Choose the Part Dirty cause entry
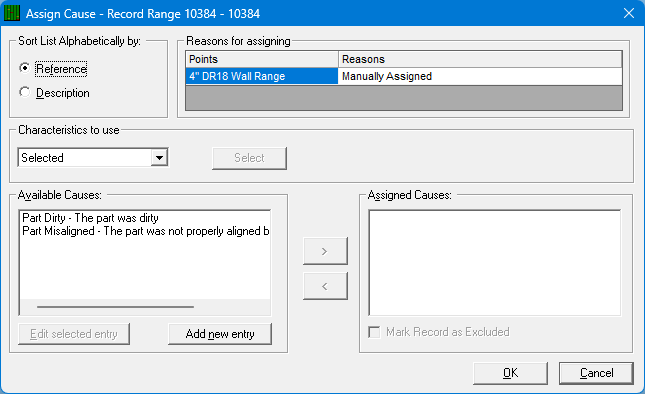 [90, 218]
